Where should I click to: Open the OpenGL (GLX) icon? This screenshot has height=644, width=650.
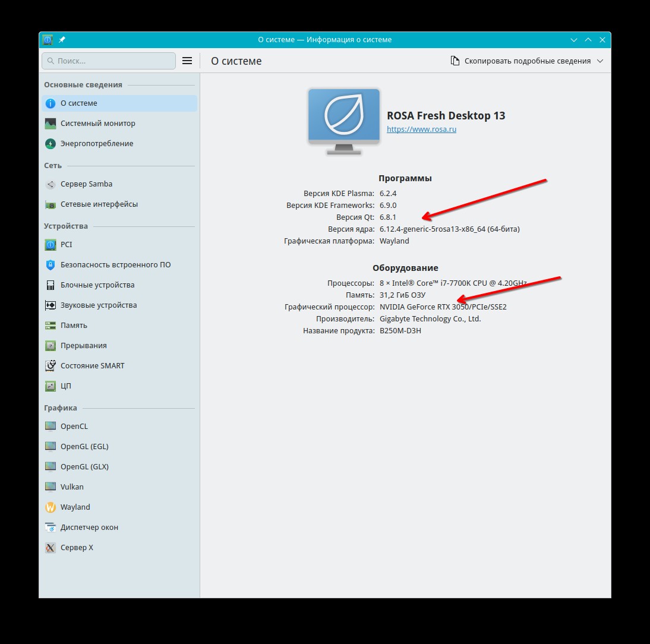pos(50,467)
